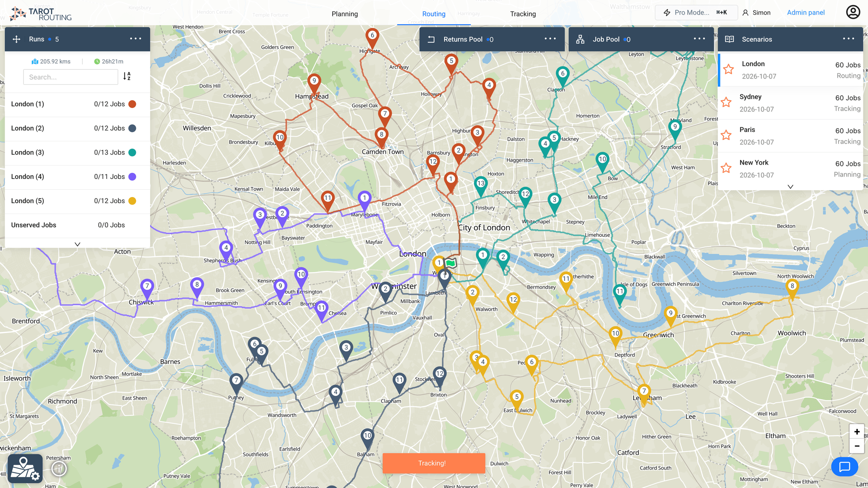Open the Scenarios three-dot menu

tap(848, 39)
